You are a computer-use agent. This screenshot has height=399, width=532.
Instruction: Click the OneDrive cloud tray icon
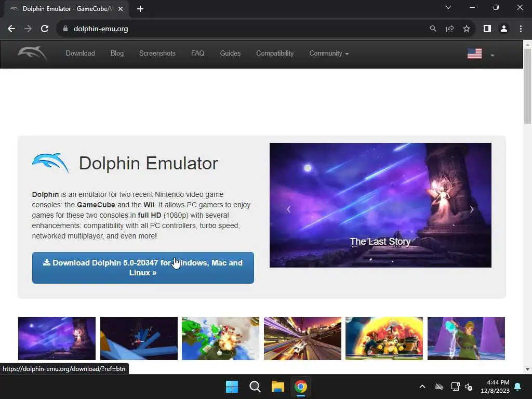439,387
